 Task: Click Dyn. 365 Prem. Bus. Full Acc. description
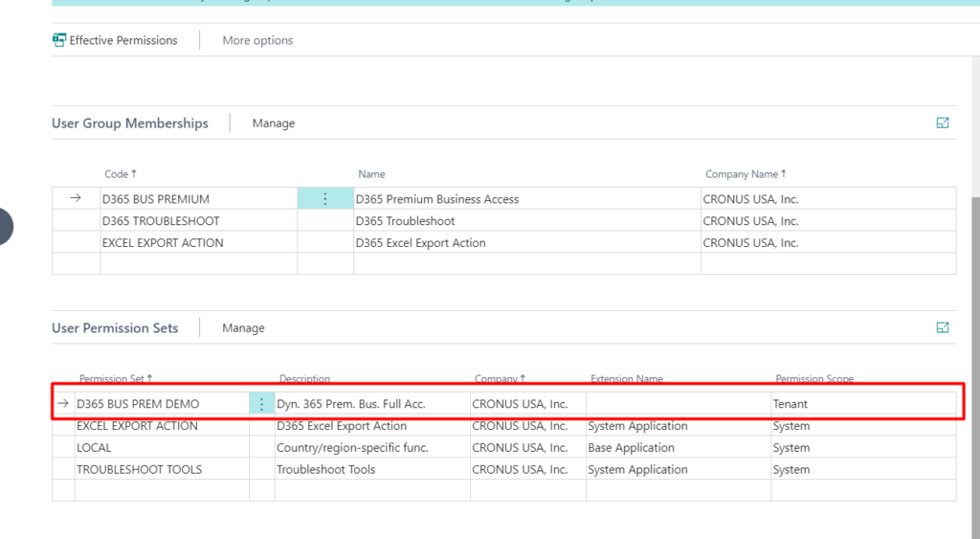(372, 404)
